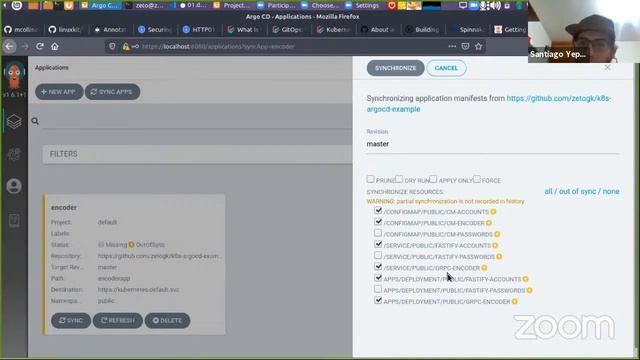The image size is (640, 360).
Task: Open the Spinnaker bookmark
Action: 467,29
